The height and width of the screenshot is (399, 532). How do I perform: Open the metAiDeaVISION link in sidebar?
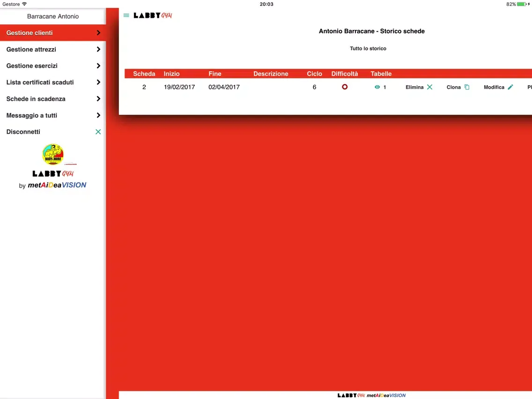[57, 185]
